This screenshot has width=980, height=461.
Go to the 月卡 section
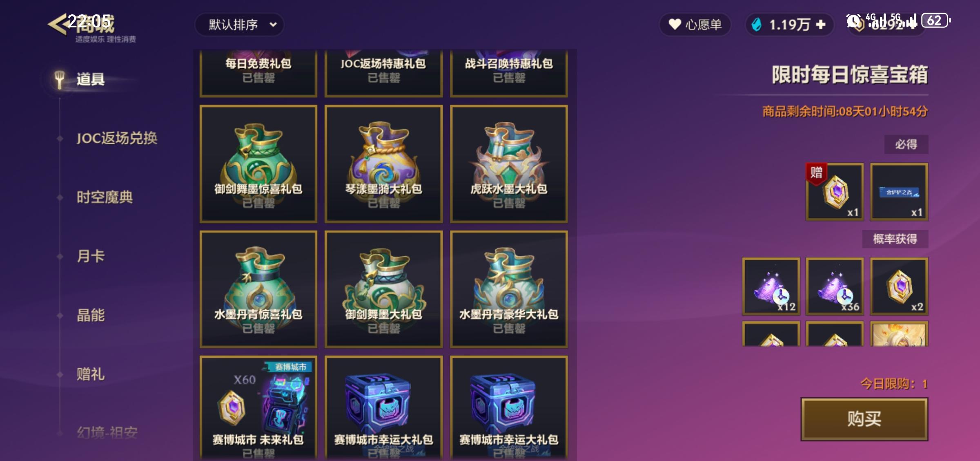point(91,256)
